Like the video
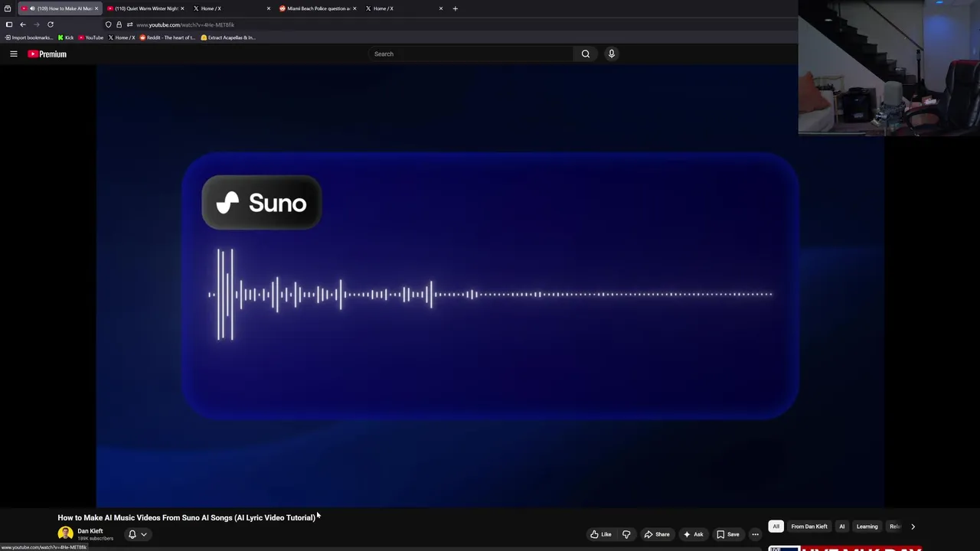 (601, 534)
